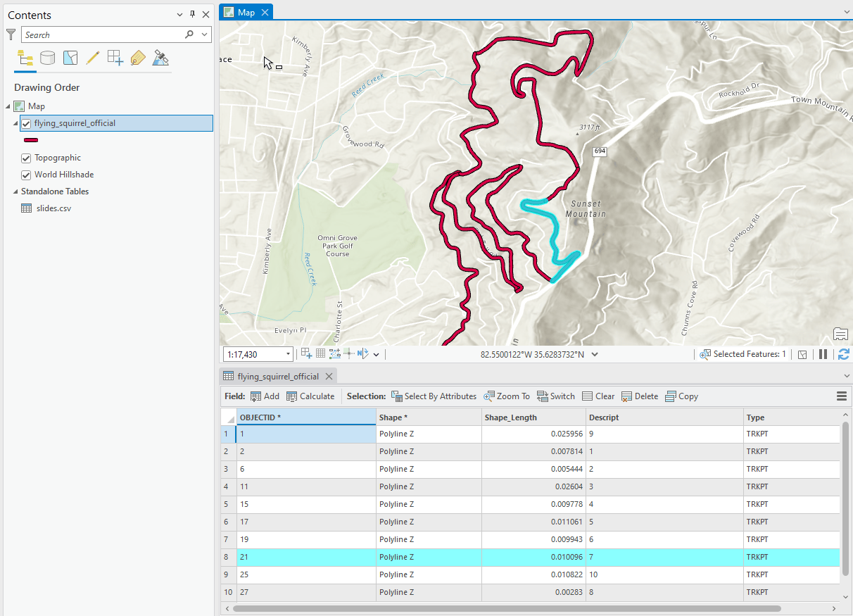Image resolution: width=853 pixels, height=616 pixels.
Task: Uncheck the Topographic basemap layer
Action: [26, 157]
